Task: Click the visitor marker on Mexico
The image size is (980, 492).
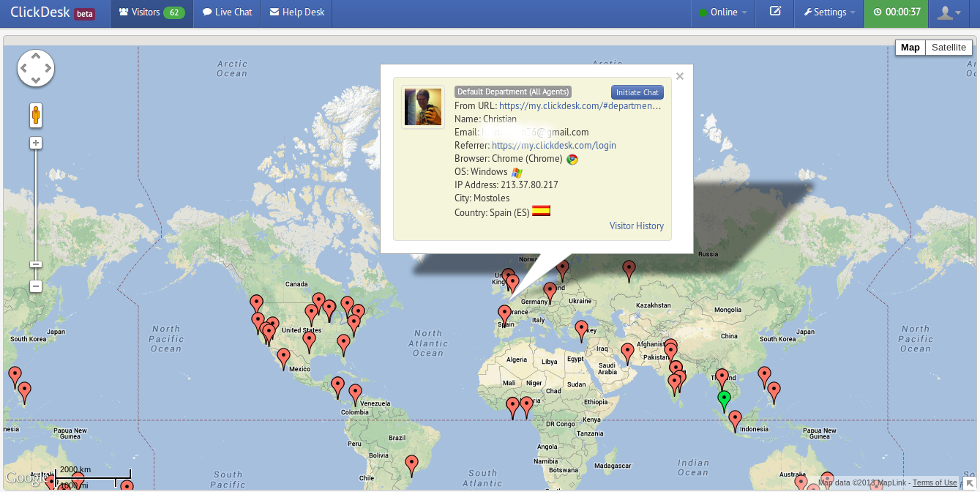Action: [x=284, y=359]
